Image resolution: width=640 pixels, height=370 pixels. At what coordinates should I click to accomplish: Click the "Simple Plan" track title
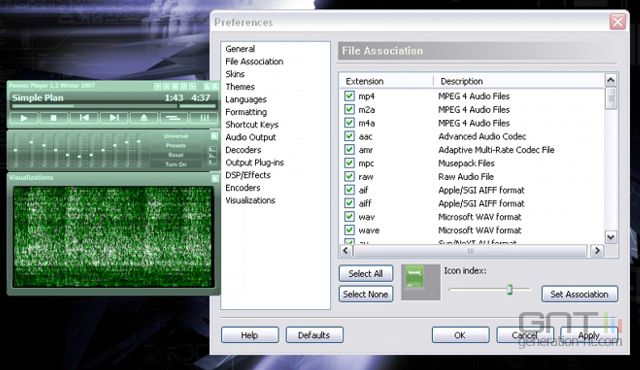tap(38, 98)
